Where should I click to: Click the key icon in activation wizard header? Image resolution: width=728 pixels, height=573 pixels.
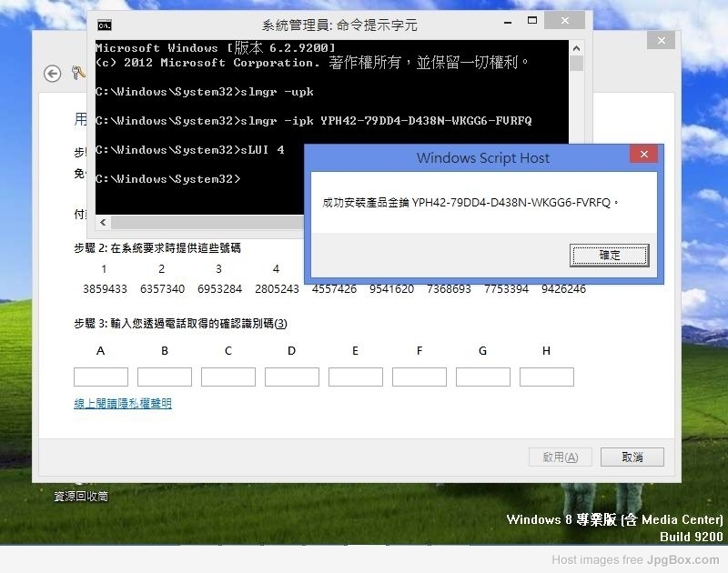[x=78, y=73]
